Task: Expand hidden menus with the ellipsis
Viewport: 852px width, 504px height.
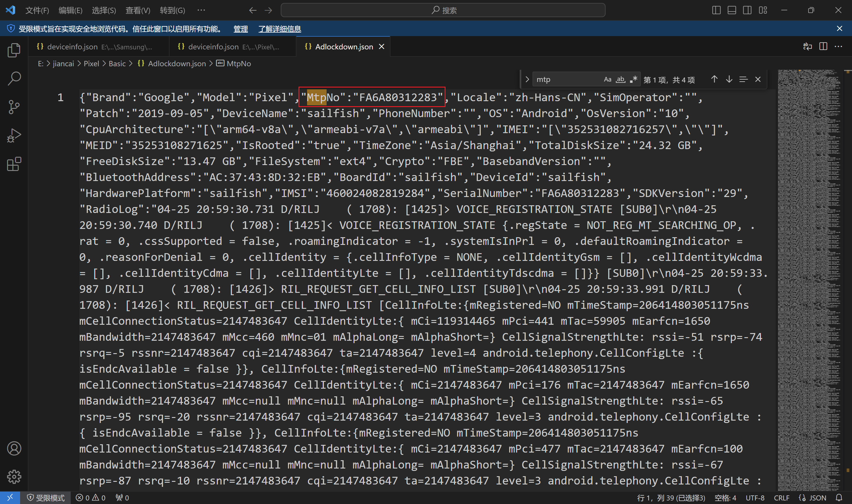Action: click(201, 11)
